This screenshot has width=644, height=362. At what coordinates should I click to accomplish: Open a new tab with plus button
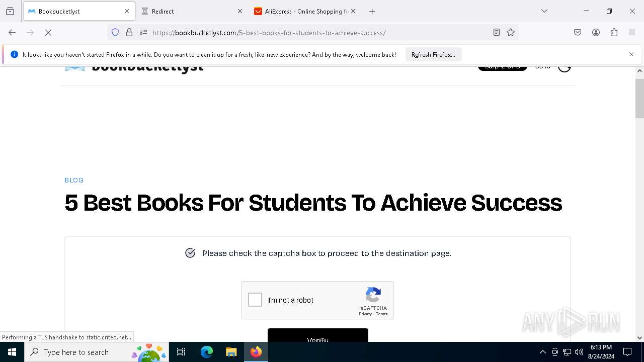pyautogui.click(x=372, y=11)
